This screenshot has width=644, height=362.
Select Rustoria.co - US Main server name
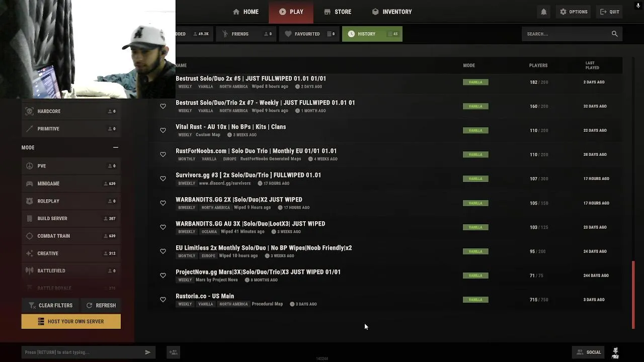click(205, 296)
